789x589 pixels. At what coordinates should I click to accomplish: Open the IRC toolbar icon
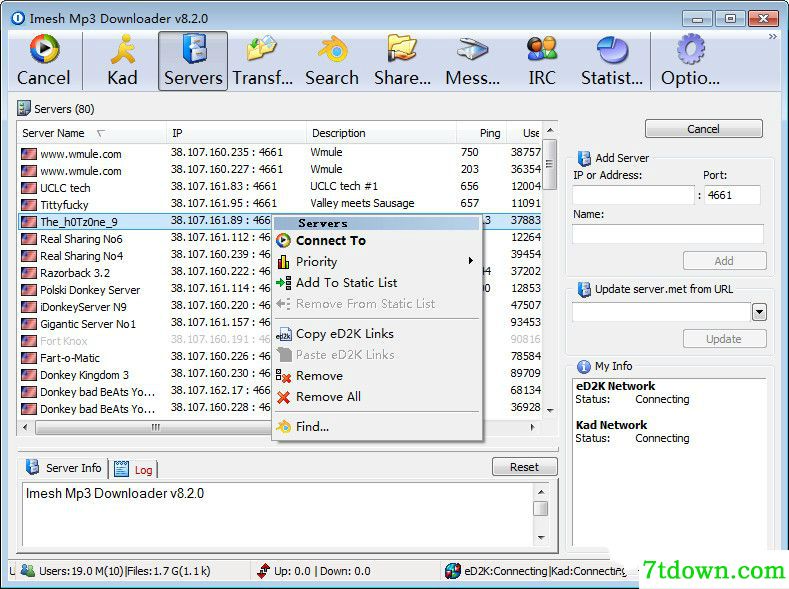[542, 49]
